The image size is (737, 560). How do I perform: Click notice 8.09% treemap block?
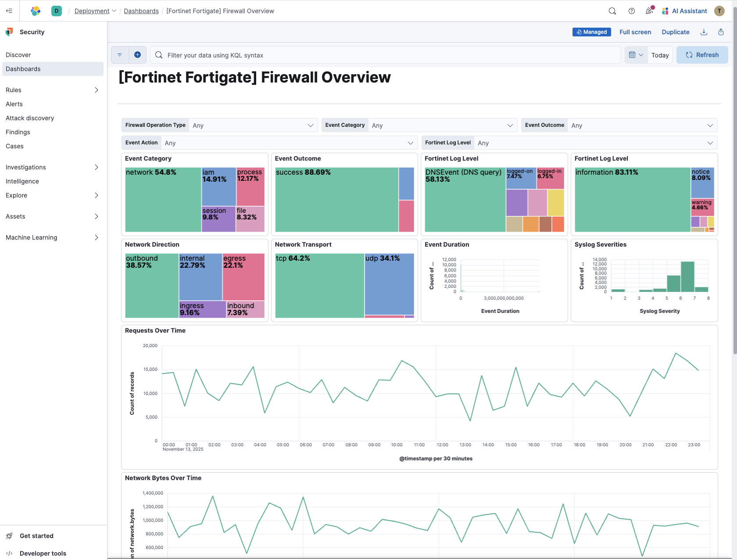(x=702, y=183)
